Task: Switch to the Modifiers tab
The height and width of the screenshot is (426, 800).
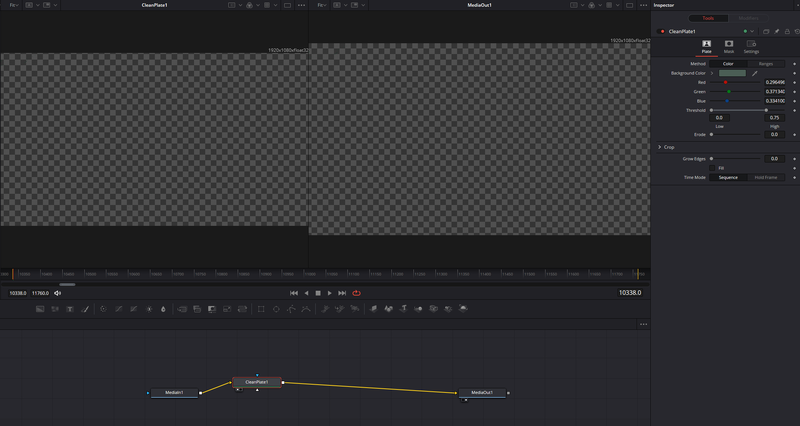Action: tap(748, 18)
